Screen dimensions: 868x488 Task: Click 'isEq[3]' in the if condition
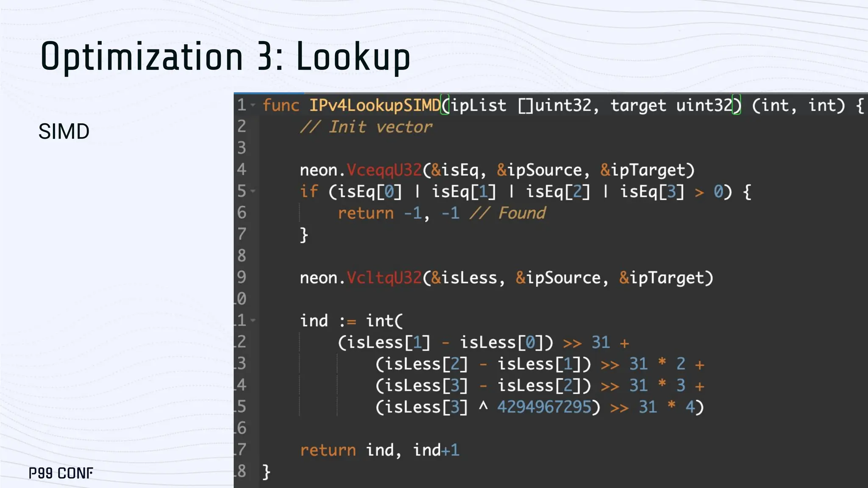[652, 191]
